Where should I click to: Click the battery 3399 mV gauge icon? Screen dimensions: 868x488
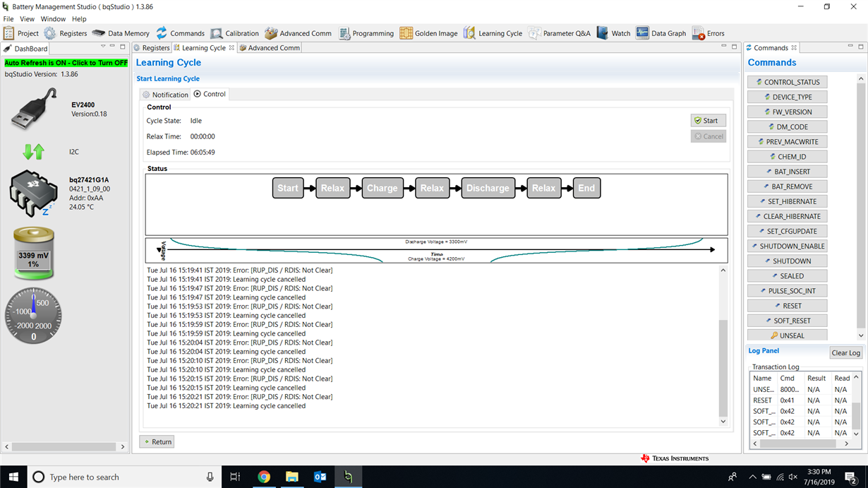(x=33, y=252)
